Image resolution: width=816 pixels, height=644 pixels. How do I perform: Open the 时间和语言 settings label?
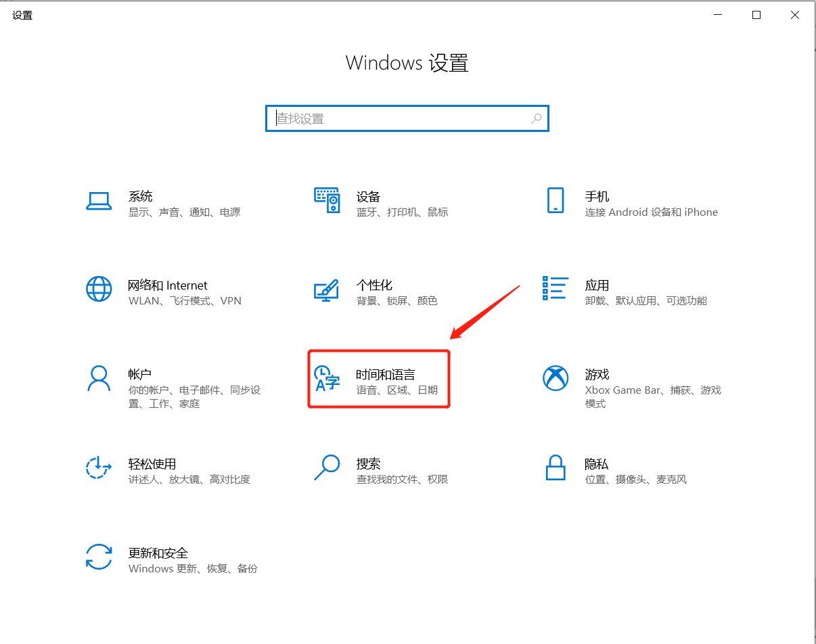[x=386, y=375]
